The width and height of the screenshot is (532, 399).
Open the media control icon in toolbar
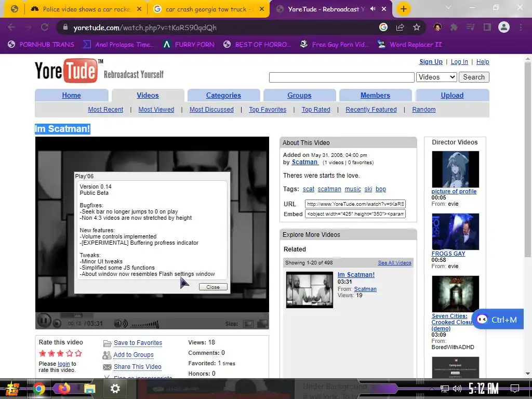(x=470, y=28)
